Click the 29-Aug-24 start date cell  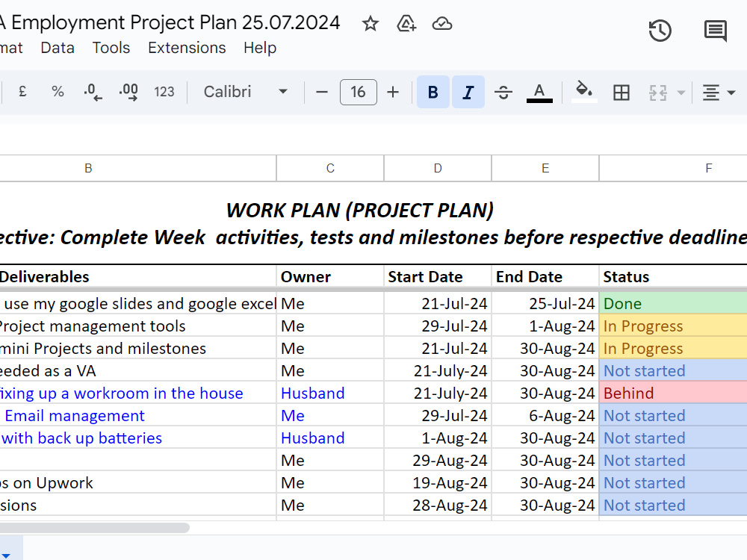pyautogui.click(x=437, y=460)
